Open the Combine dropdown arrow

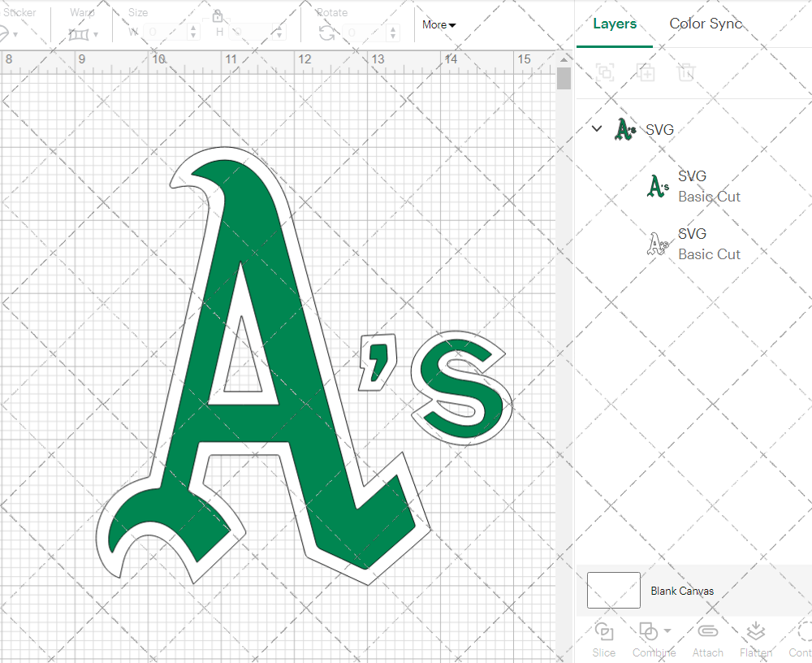pos(667,630)
